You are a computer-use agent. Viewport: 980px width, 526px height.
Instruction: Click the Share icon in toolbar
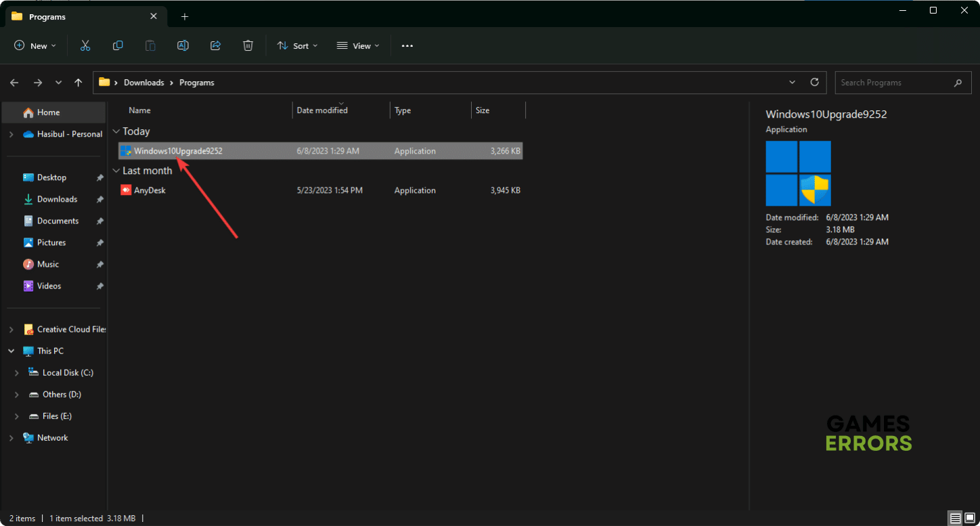[216, 45]
